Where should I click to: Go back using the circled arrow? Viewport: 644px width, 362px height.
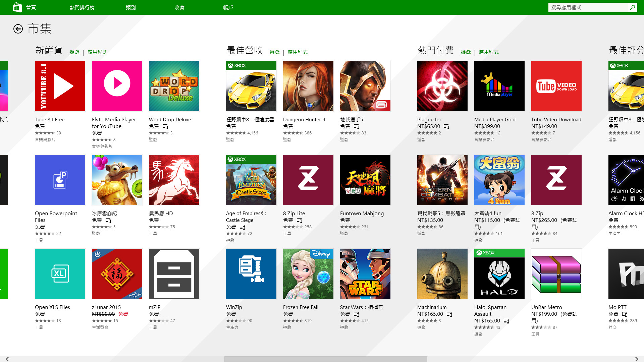pos(18,29)
